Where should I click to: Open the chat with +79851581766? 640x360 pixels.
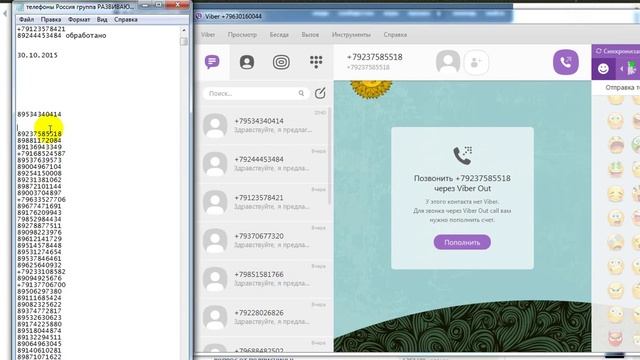tap(264, 279)
